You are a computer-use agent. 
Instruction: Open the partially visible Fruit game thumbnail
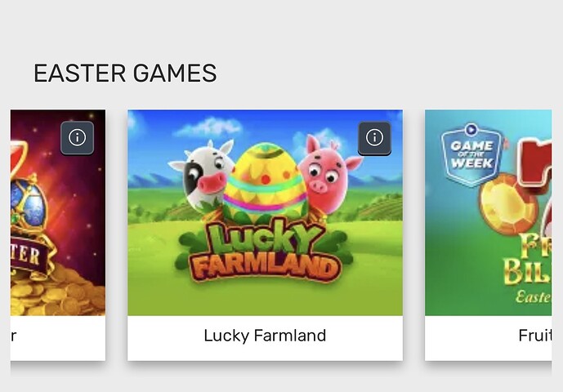[x=489, y=212]
